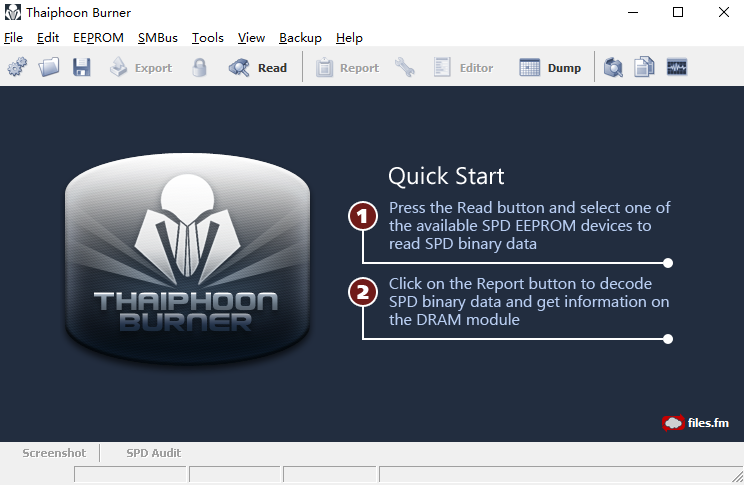This screenshot has width=744, height=485.
Task: Open the SMBus menu
Action: (x=158, y=37)
